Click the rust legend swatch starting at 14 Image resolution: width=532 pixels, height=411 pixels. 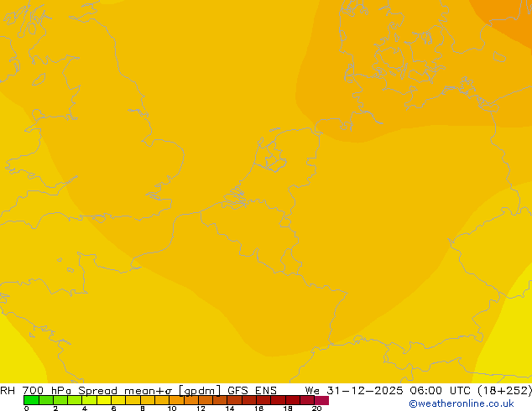pyautogui.click(x=234, y=400)
